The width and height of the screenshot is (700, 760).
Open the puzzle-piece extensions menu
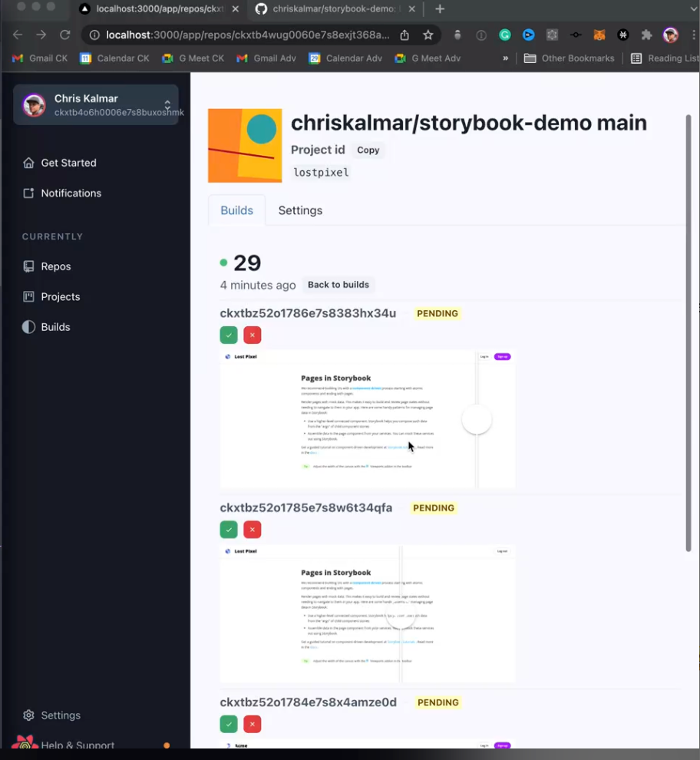[x=647, y=35]
